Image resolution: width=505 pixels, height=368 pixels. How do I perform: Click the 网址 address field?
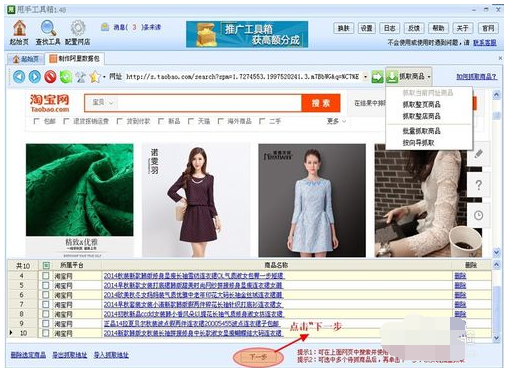[242, 77]
